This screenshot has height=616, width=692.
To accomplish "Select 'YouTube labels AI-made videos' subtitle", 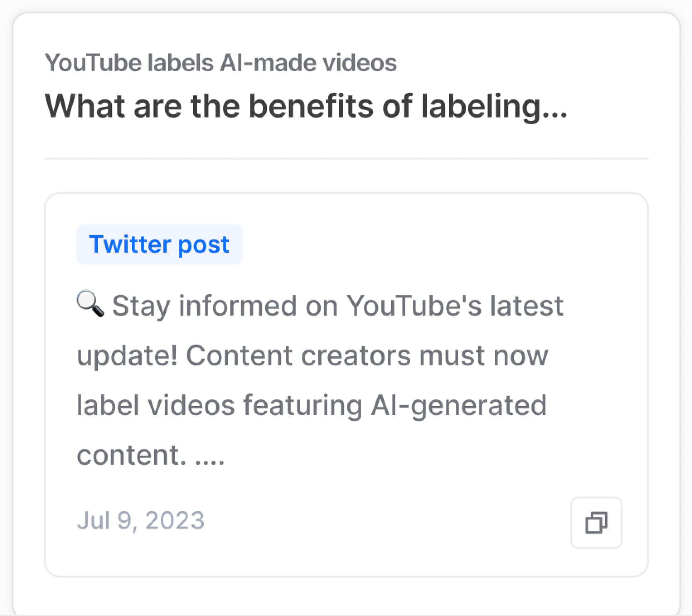I will click(221, 63).
